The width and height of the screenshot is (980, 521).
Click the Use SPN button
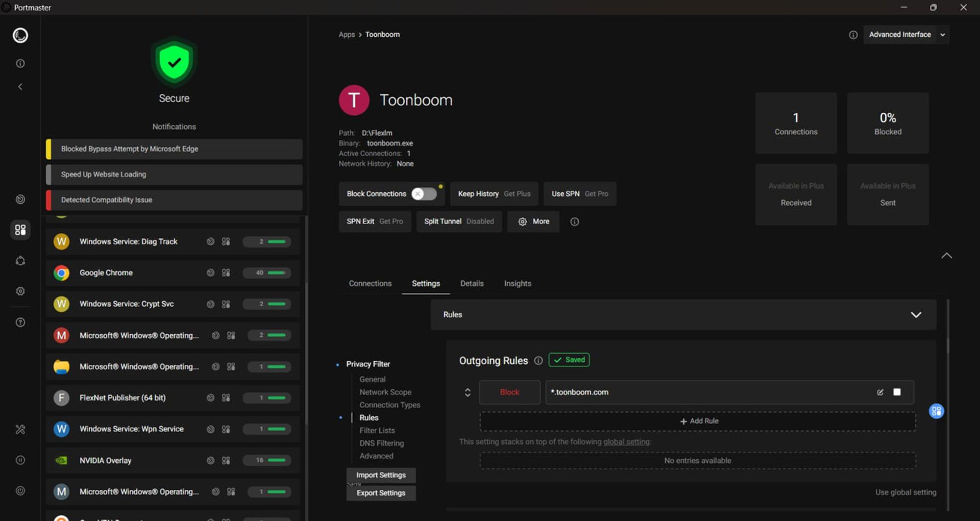click(580, 194)
